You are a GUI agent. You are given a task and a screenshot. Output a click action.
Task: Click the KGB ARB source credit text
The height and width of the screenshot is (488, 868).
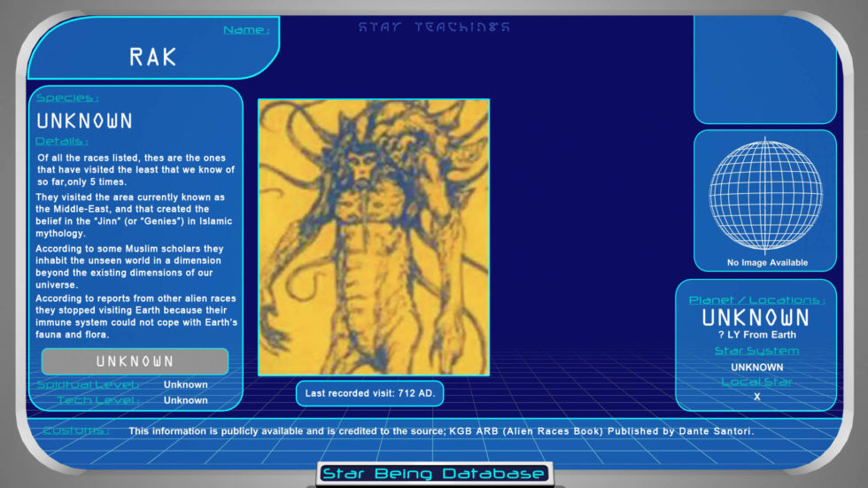[x=441, y=431]
